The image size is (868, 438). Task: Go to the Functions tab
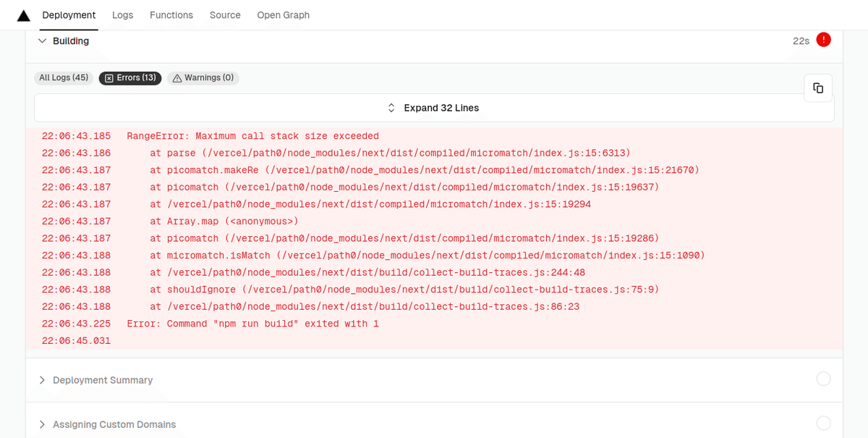coord(171,15)
